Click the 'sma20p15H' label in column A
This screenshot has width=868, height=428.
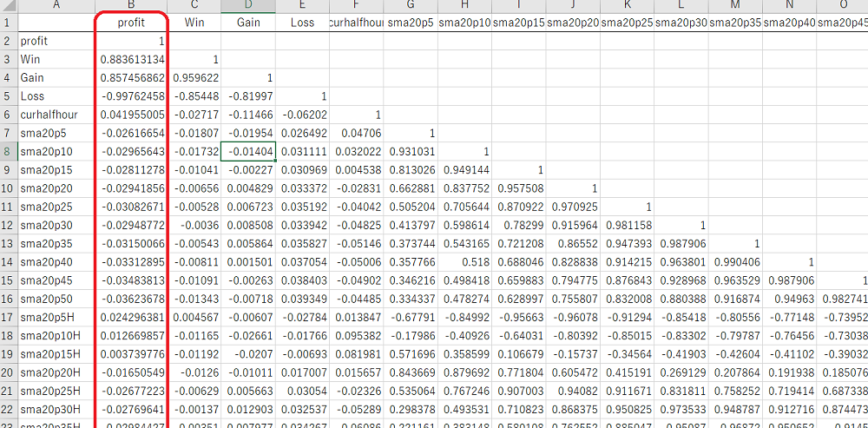tap(56, 354)
